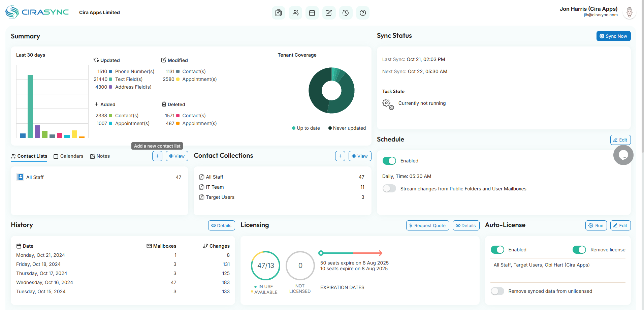Toggle Remove synced data from unlicensed
The width and height of the screenshot is (644, 310).
(x=497, y=291)
